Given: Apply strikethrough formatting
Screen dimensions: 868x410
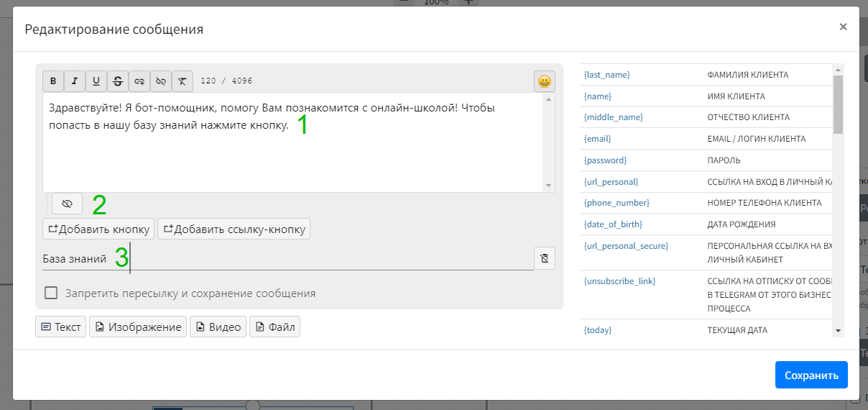Looking at the screenshot, I should point(118,81).
